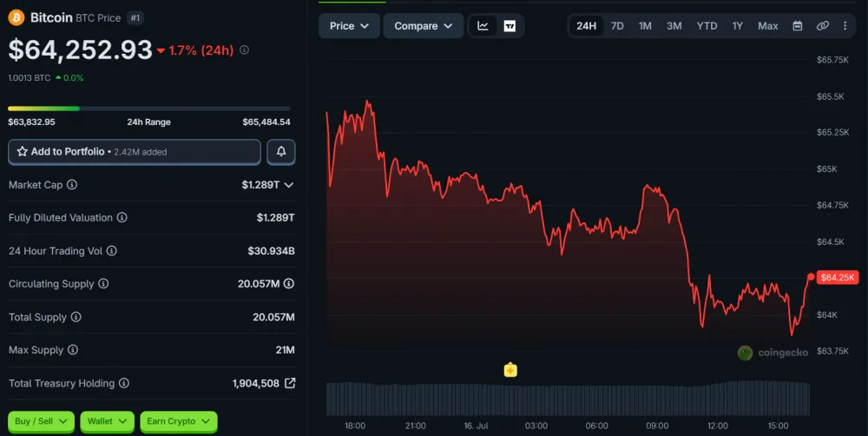Click the $30.934B trading volume value
The width and height of the screenshot is (868, 436).
pos(271,251)
